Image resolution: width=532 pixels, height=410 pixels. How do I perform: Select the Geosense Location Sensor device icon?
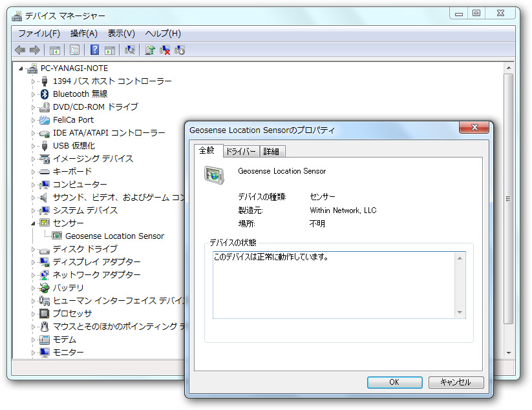56,236
